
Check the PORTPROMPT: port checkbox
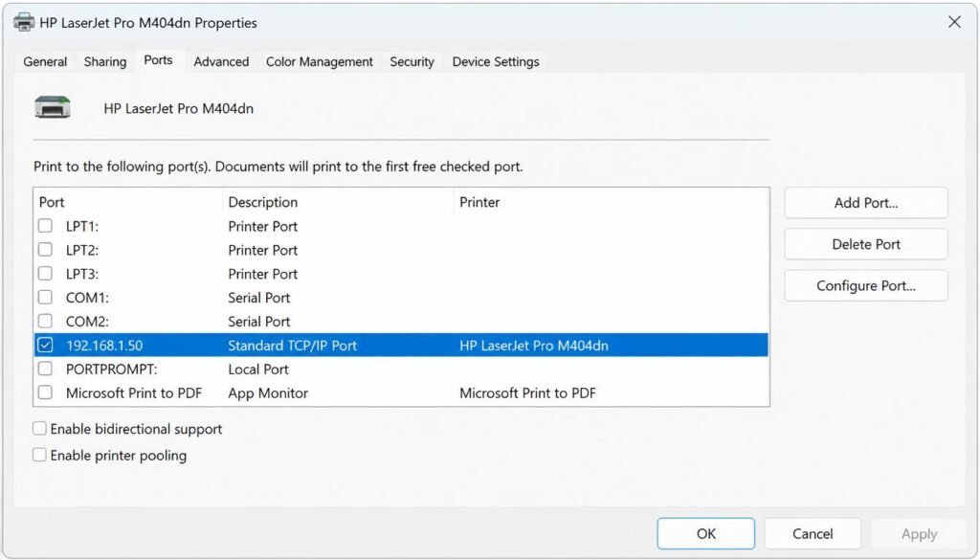45,369
